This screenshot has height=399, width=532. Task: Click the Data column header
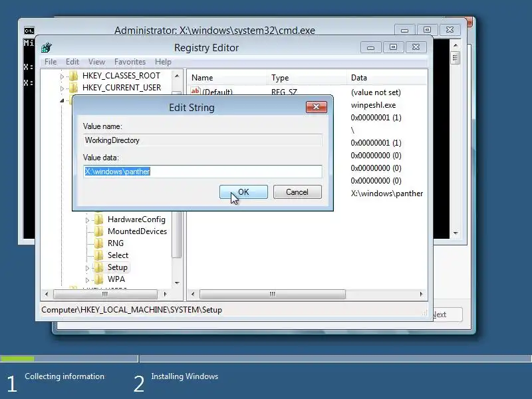pos(387,78)
